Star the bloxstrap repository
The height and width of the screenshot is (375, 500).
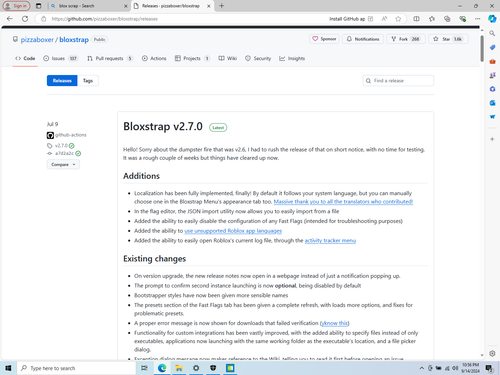pos(448,39)
